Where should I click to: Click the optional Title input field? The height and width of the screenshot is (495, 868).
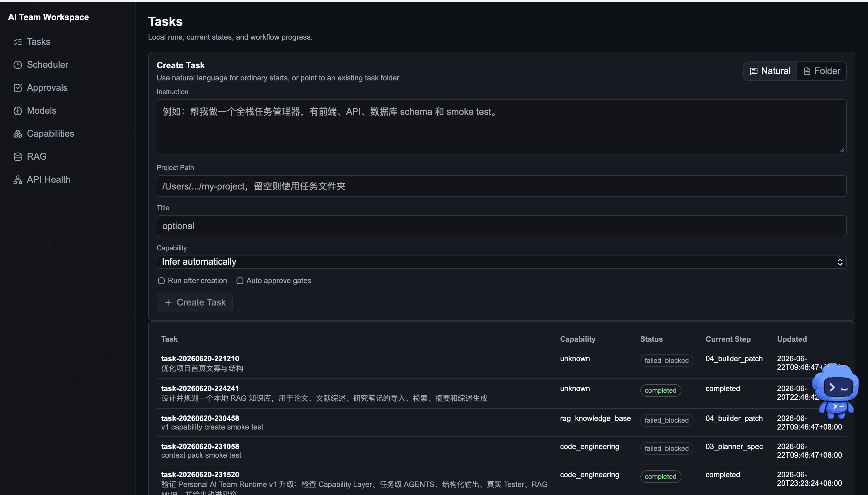(501, 227)
